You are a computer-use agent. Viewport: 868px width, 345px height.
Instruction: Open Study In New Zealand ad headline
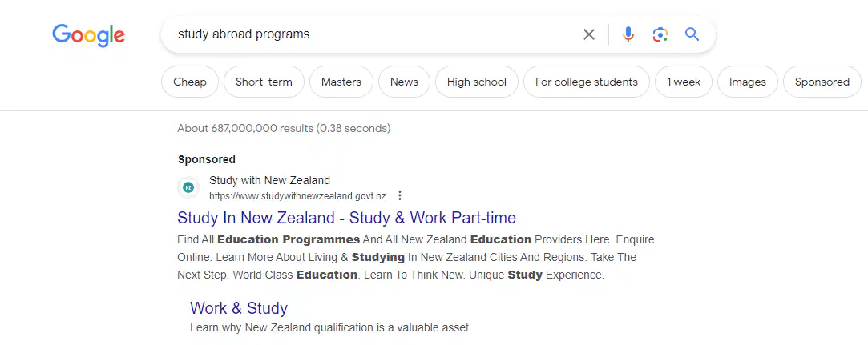pos(346,218)
